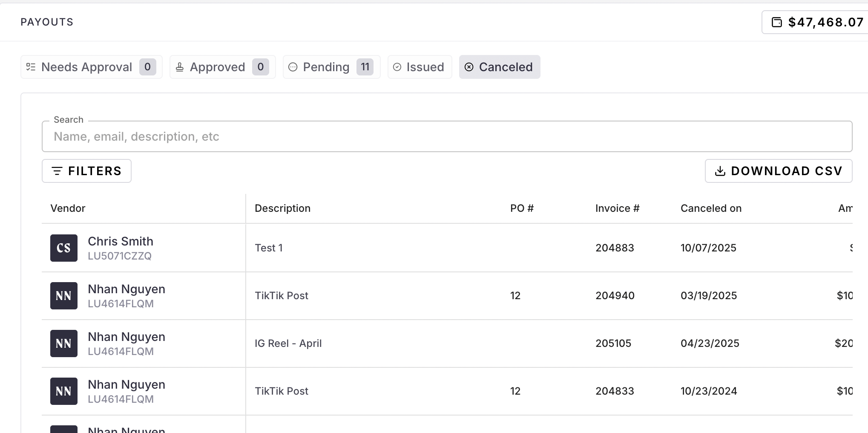
Task: Click the NN avatar for invoice 204833
Action: click(64, 391)
